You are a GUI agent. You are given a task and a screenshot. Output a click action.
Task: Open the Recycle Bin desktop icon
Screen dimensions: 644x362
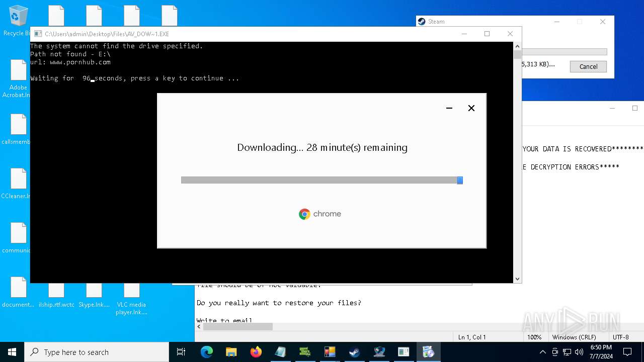[x=18, y=21]
